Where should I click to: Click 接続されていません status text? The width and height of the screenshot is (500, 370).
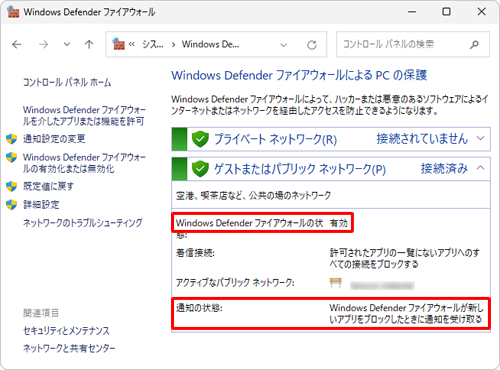click(x=422, y=139)
